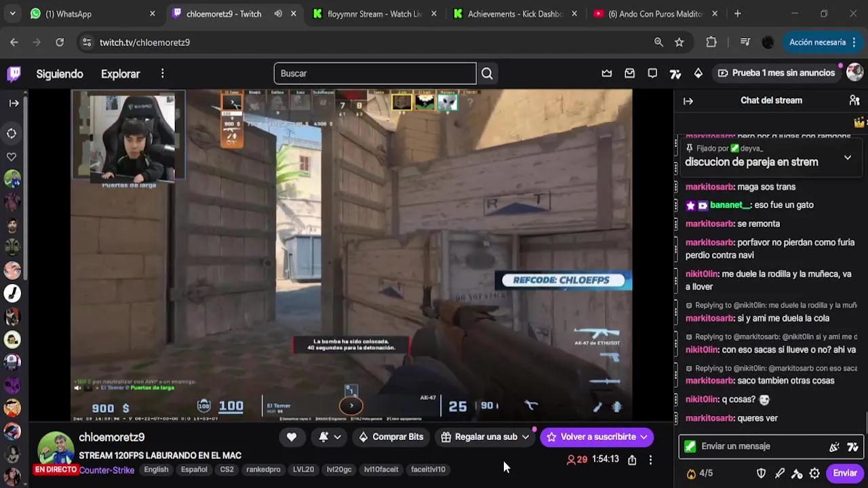This screenshot has height=488, width=868.
Task: Click the heart follow button
Action: [292, 437]
